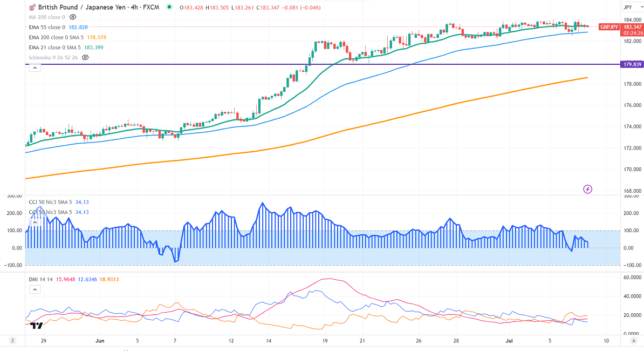This screenshot has width=644, height=351.
Task: Select the Ichimoku 9 26 52 26 legend
Action: (x=53, y=58)
